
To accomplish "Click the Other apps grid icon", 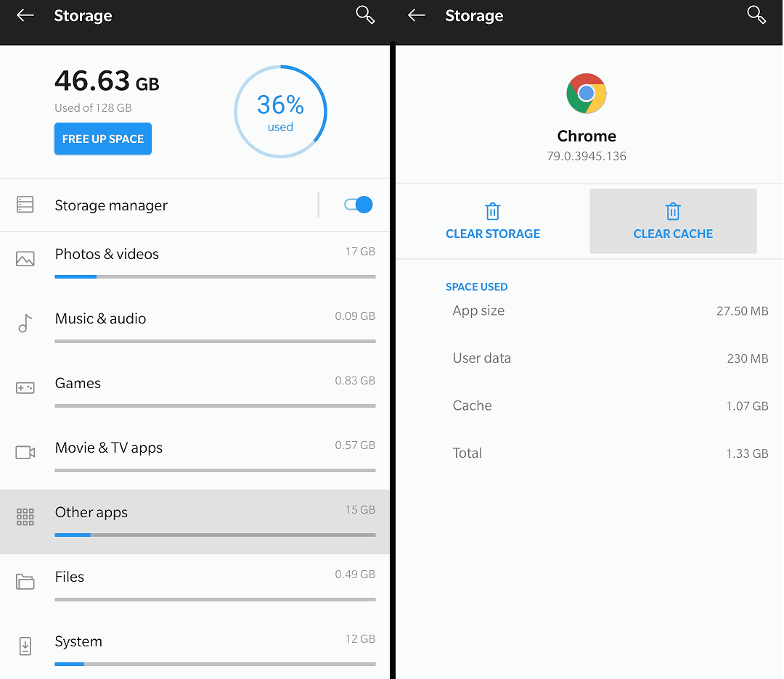I will pyautogui.click(x=25, y=517).
